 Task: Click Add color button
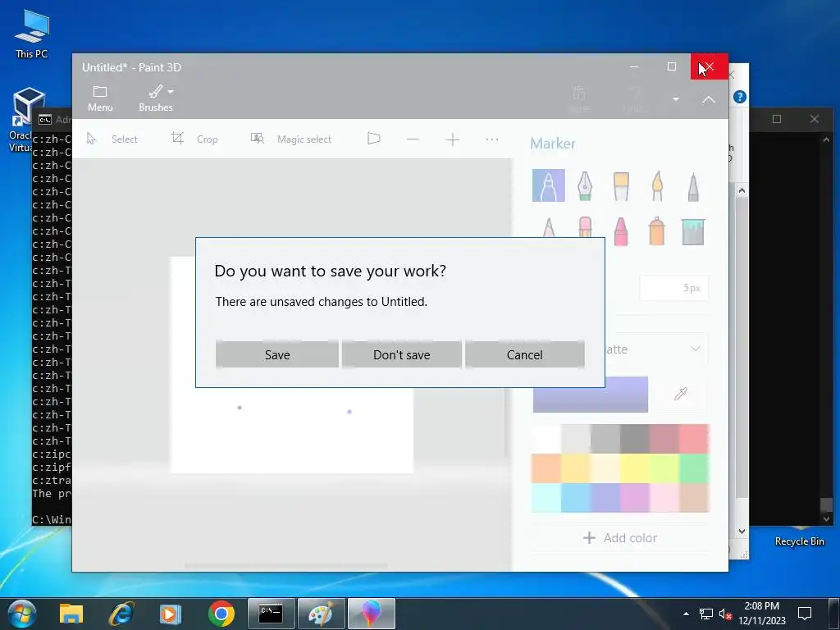(620, 538)
